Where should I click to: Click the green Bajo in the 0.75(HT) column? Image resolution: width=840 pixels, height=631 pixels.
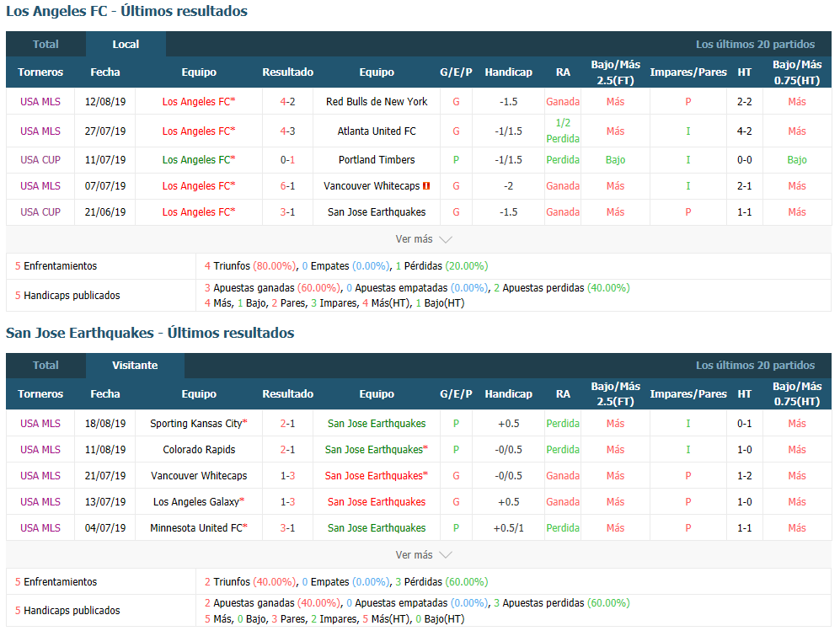796,159
